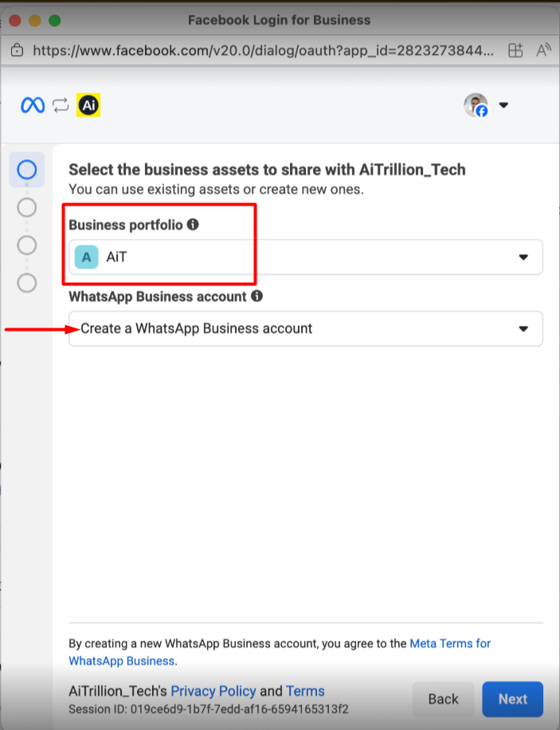Click the profile avatar picture
Image resolution: width=560 pixels, height=730 pixels.
(x=476, y=105)
